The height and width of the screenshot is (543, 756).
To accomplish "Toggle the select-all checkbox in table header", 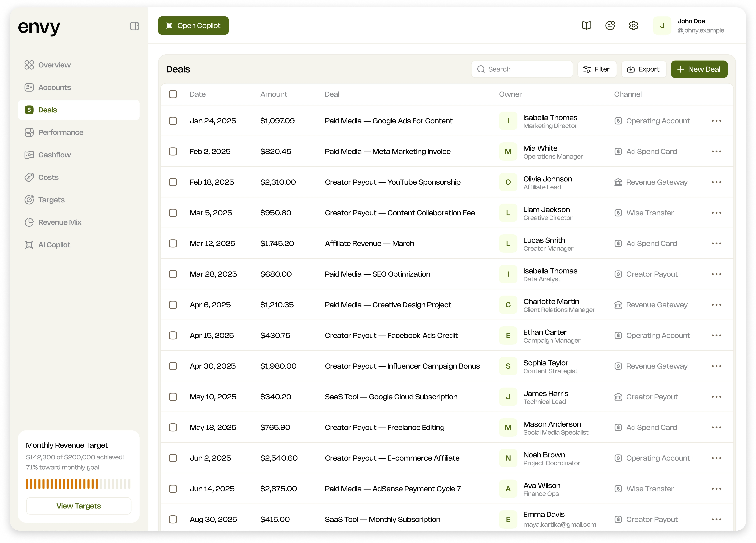I will coord(173,94).
